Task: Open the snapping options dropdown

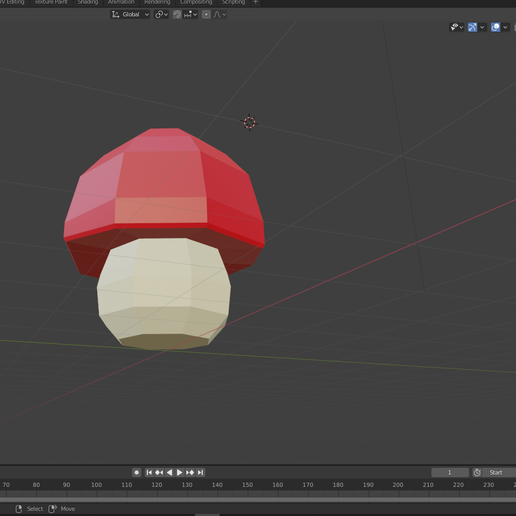Action: click(190, 15)
